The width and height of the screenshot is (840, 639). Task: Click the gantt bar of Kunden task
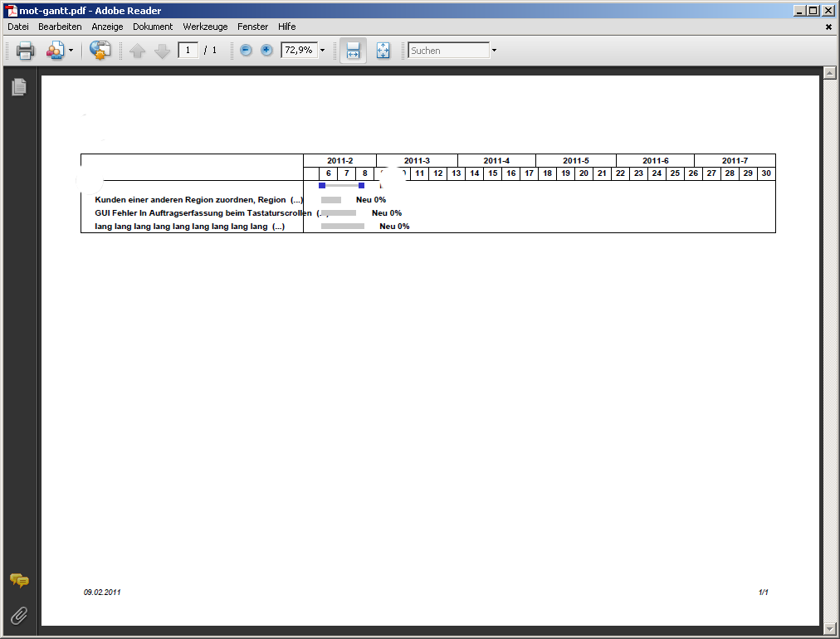pos(331,200)
